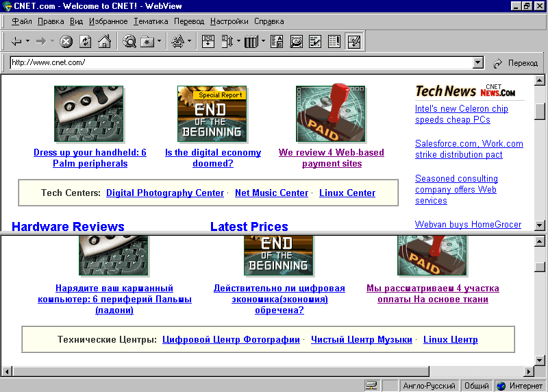Open Чистый Центр Музыки link
This screenshot has width=548, height=392.
(362, 339)
